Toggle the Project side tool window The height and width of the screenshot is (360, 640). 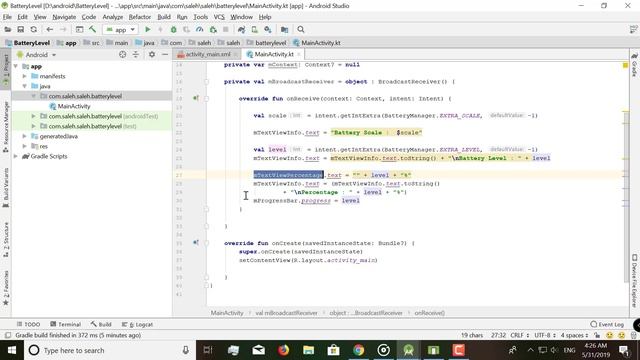click(6, 69)
